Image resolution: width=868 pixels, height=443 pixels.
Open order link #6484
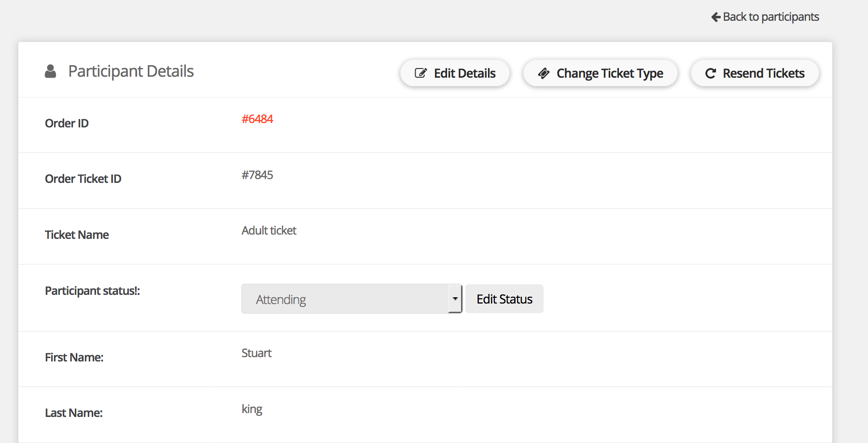[x=257, y=119]
